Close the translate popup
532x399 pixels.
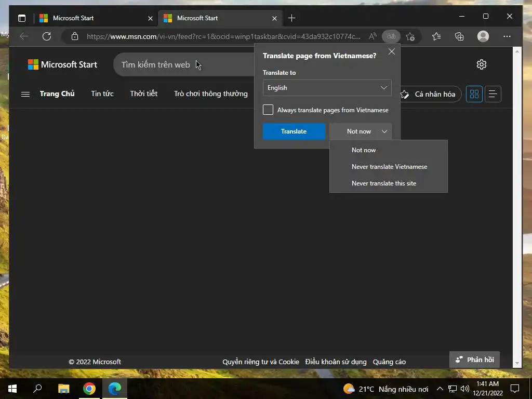(392, 51)
